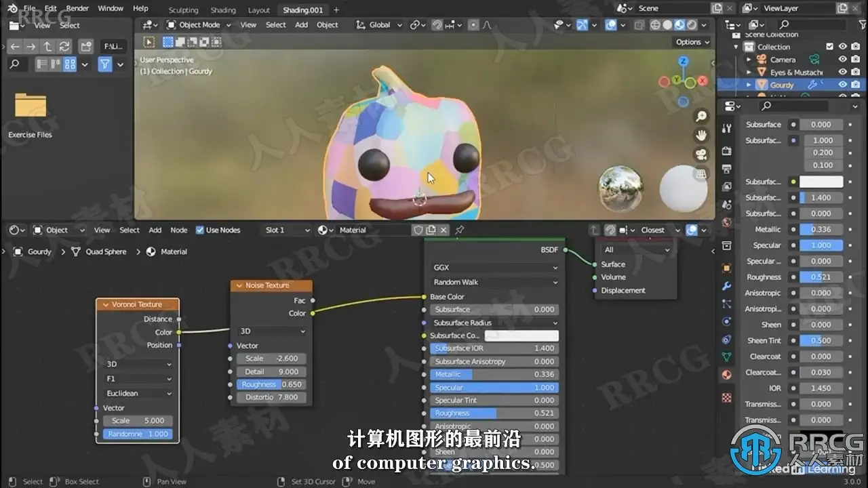Switch to Layout workspace tab

259,10
